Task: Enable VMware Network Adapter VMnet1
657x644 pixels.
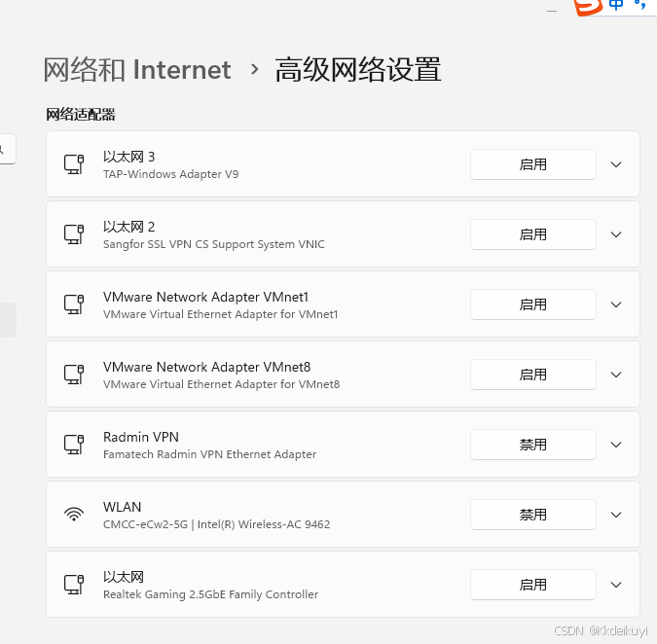Action: tap(532, 304)
